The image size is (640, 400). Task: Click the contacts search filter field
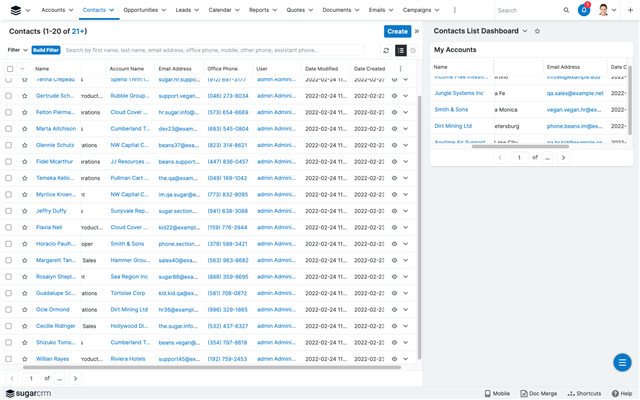[x=210, y=50]
